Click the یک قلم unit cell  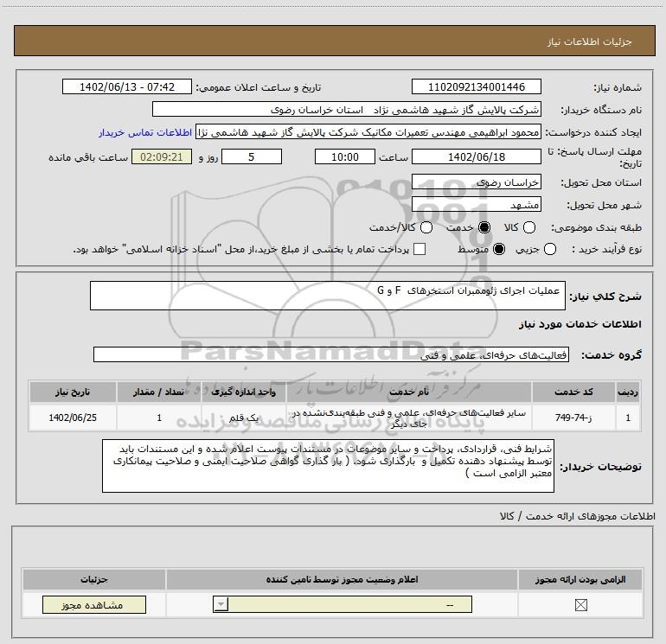pyautogui.click(x=244, y=418)
